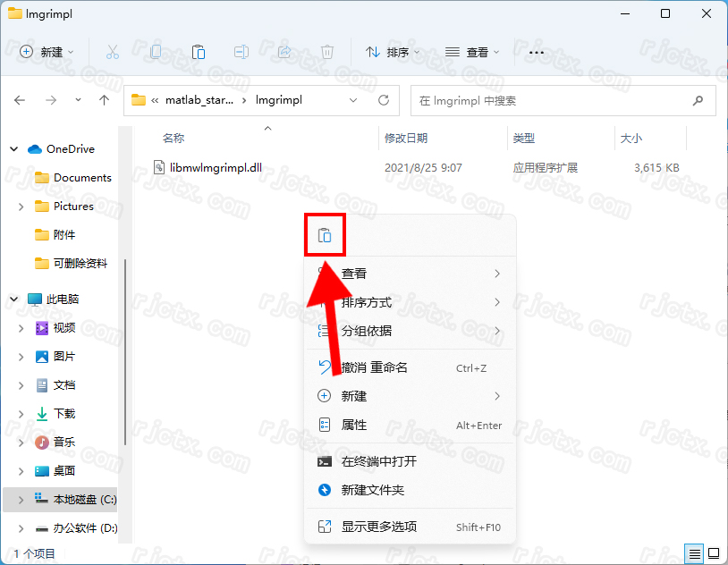Click the toolbar paste clipboard icon
Screen dimensions: 728x565
199,53
